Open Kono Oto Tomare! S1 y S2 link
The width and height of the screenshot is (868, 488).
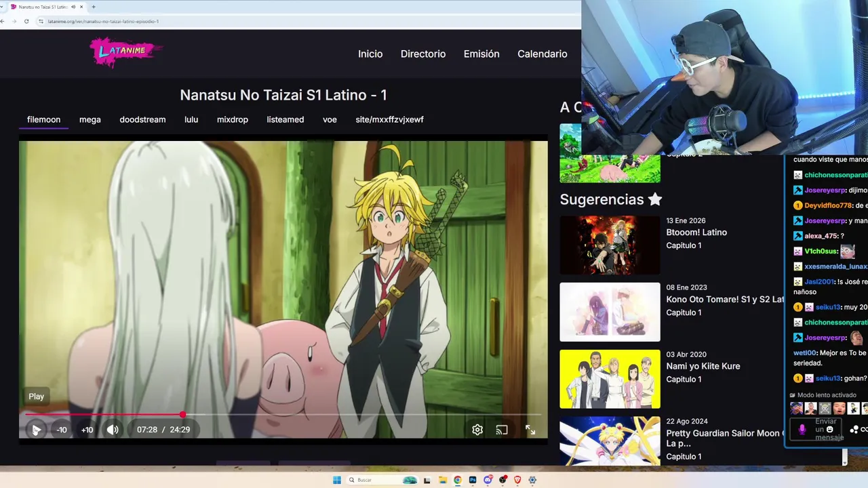coord(724,299)
